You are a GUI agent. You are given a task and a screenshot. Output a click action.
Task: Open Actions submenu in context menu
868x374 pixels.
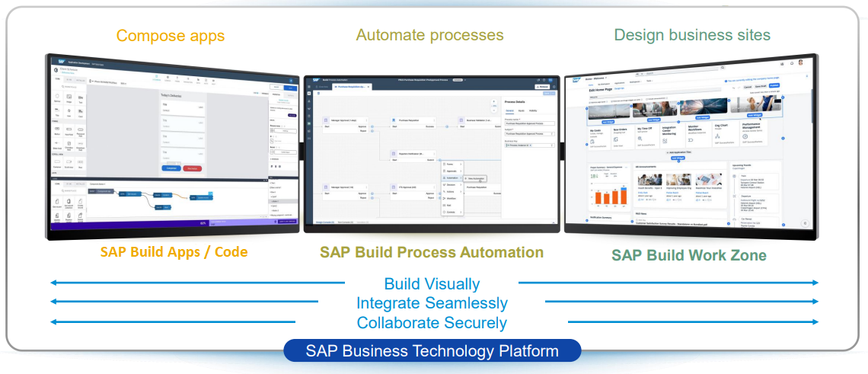point(452,192)
